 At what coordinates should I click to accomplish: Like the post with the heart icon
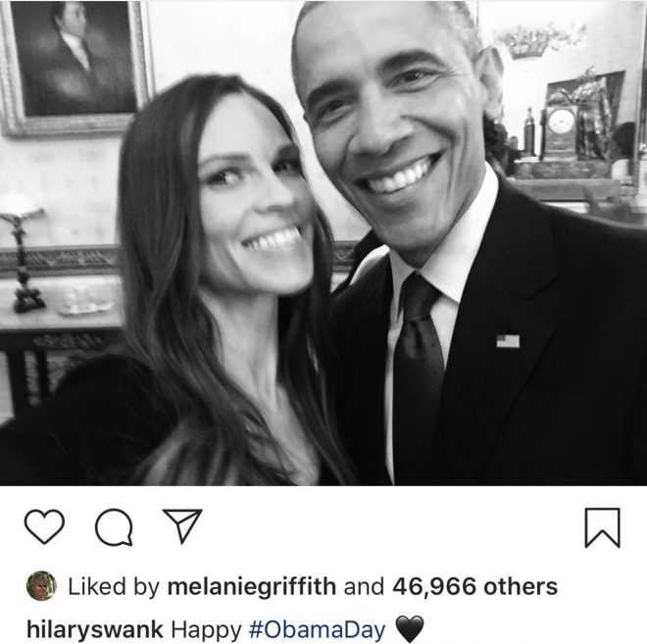44,527
